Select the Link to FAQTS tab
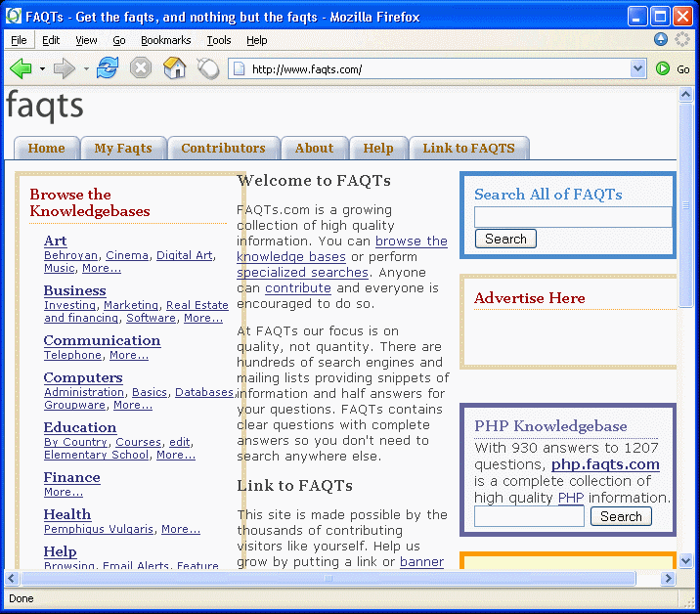 click(x=468, y=149)
